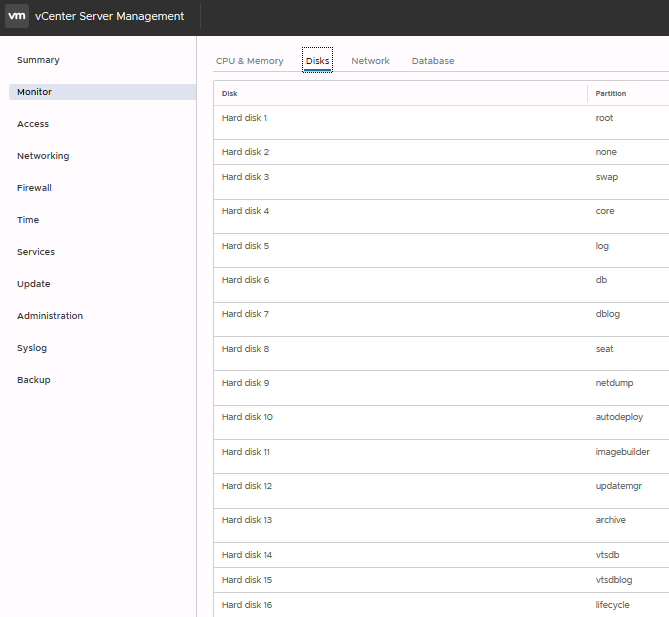The width and height of the screenshot is (669, 617).
Task: Select the Hard disk 8 cell
Action: (245, 349)
